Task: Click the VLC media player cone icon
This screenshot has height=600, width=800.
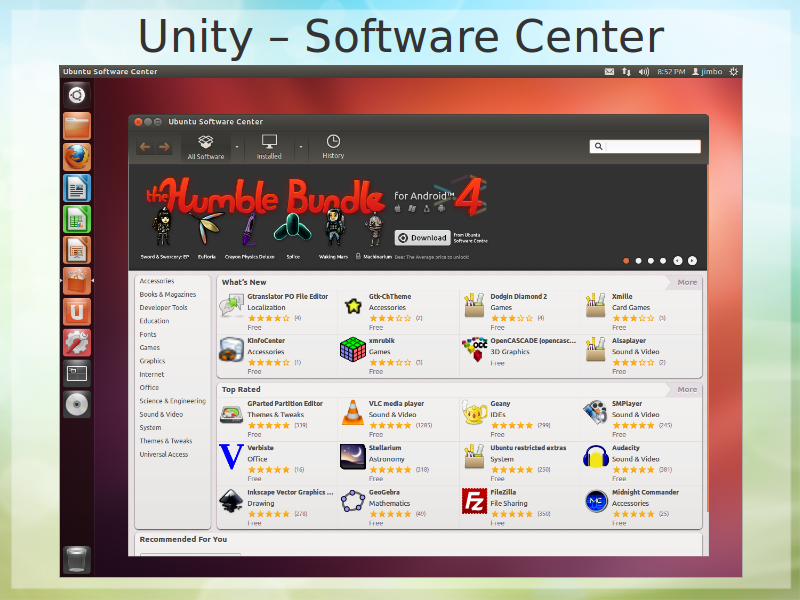Action: pyautogui.click(x=353, y=413)
